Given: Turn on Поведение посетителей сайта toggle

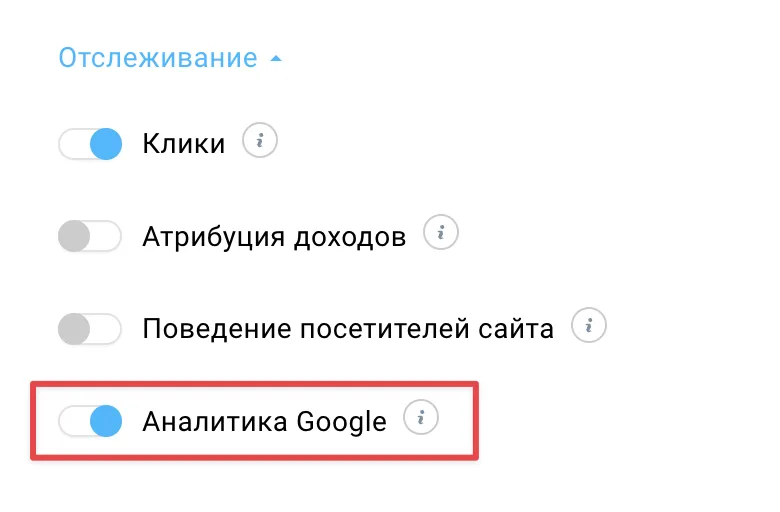Looking at the screenshot, I should 90,329.
